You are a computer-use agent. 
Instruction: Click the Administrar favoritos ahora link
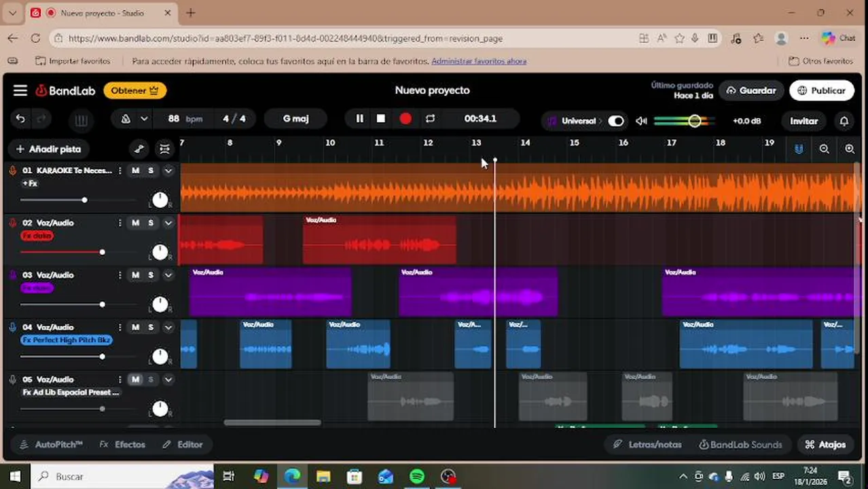click(x=479, y=61)
